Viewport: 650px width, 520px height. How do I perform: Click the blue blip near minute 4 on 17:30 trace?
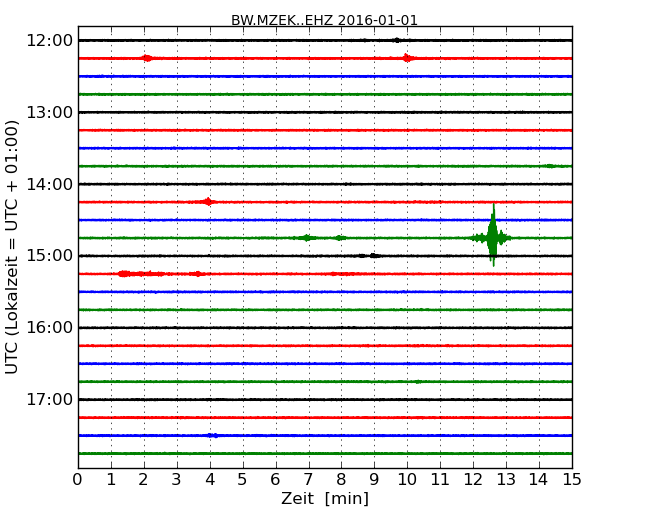coord(211,435)
